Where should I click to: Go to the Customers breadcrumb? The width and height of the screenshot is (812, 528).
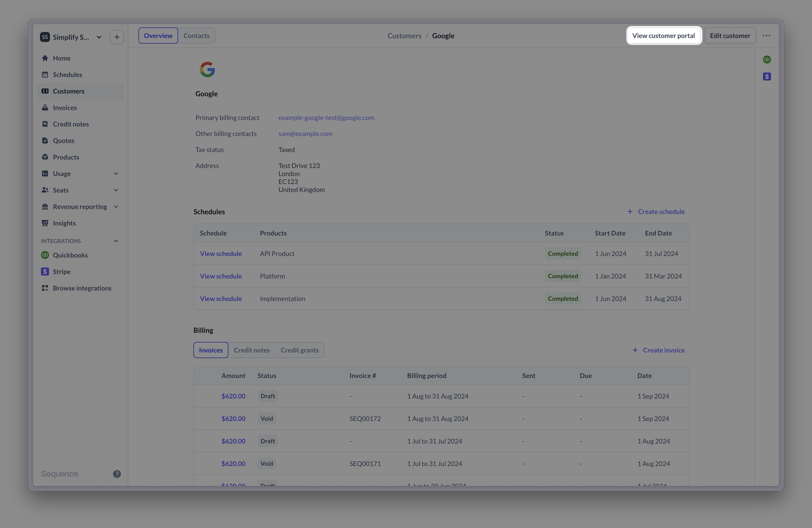[404, 35]
